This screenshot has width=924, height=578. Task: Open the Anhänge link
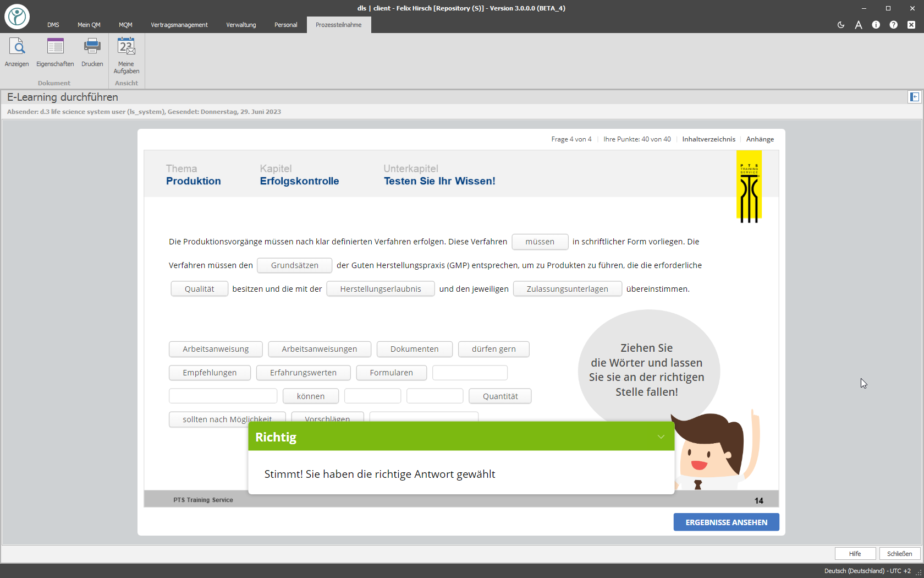point(760,139)
